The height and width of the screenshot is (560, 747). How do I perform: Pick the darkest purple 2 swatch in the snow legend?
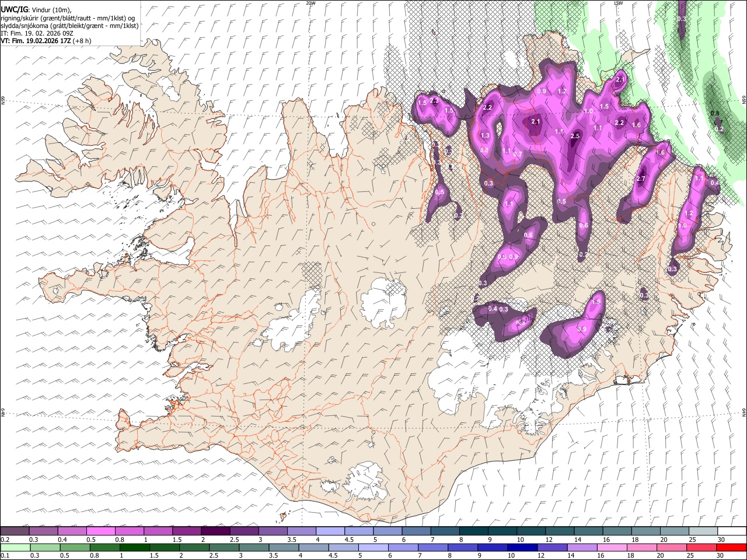click(216, 531)
